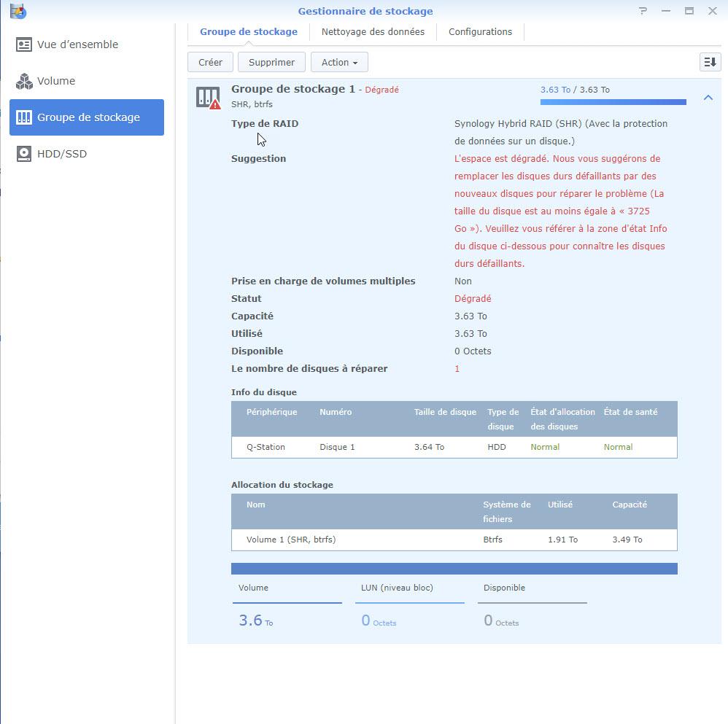
Task: Click the red Dégradé value next to Statut
Action: tap(473, 298)
